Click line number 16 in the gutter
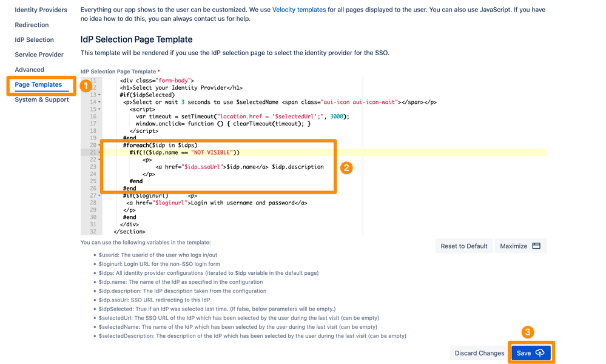Viewport: 606px width, 364px height. (x=93, y=116)
